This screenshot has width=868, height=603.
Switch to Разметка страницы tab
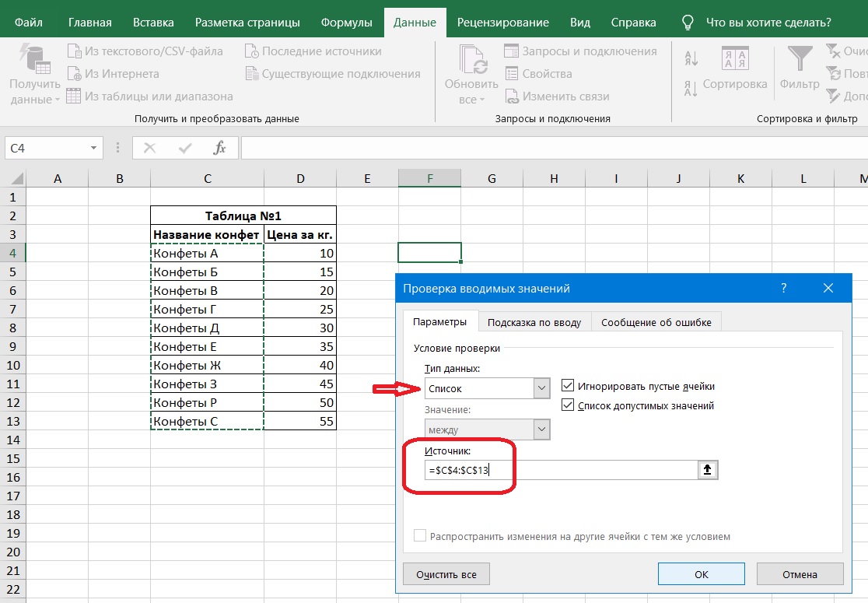click(x=247, y=22)
